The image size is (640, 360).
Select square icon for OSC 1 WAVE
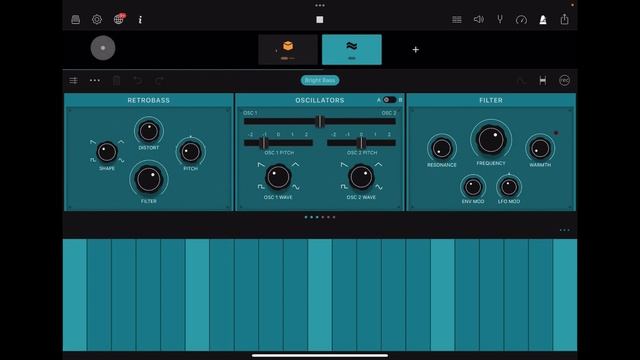click(261, 187)
